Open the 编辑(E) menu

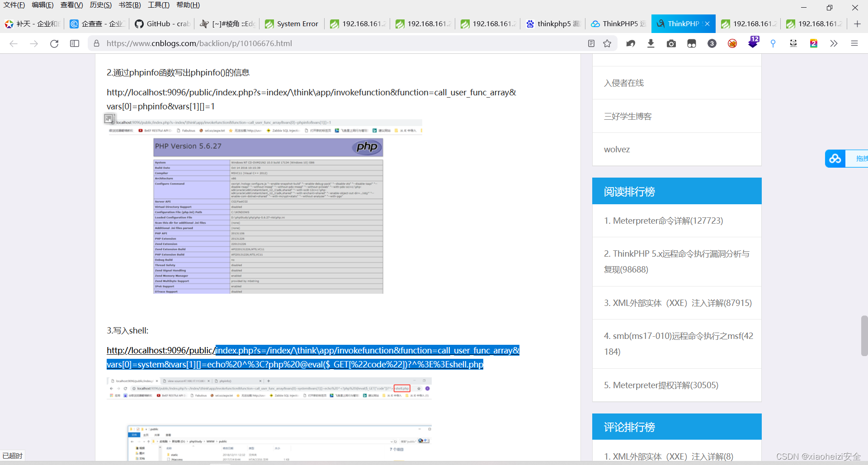click(42, 5)
